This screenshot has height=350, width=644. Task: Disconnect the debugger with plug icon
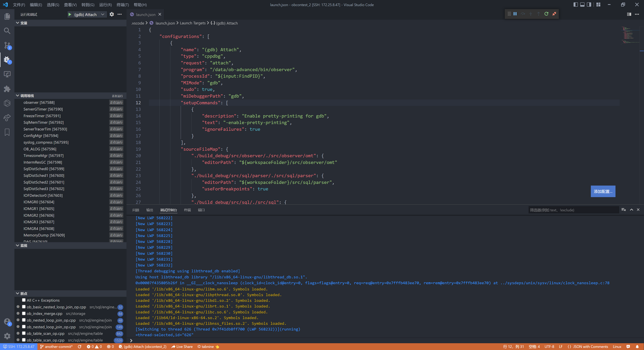554,14
